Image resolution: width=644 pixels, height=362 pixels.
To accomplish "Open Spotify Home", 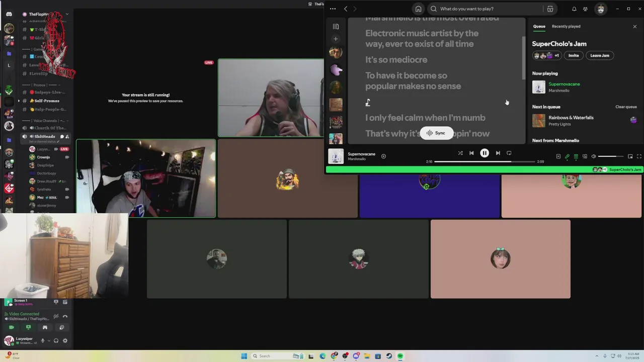I will tap(418, 9).
